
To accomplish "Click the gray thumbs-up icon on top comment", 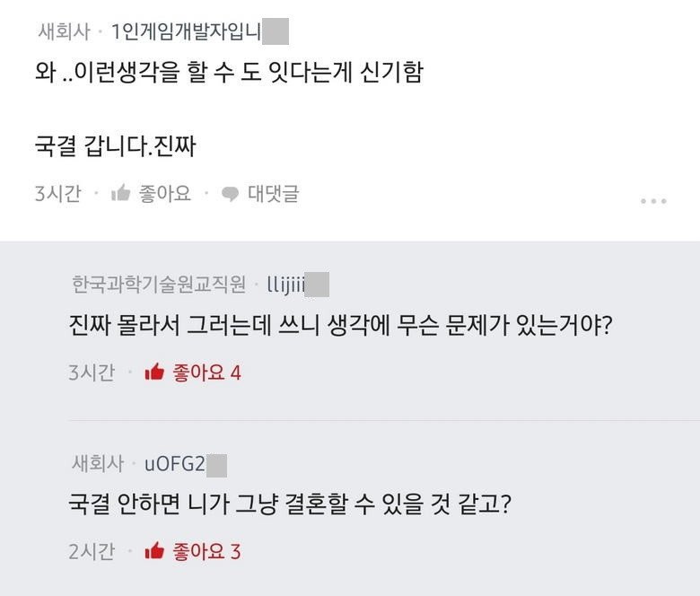I will pos(120,193).
